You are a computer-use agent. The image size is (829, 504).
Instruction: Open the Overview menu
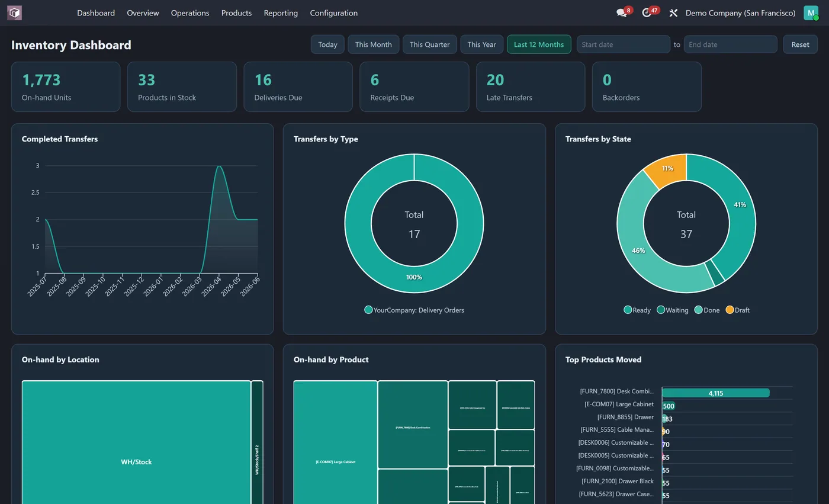click(143, 12)
